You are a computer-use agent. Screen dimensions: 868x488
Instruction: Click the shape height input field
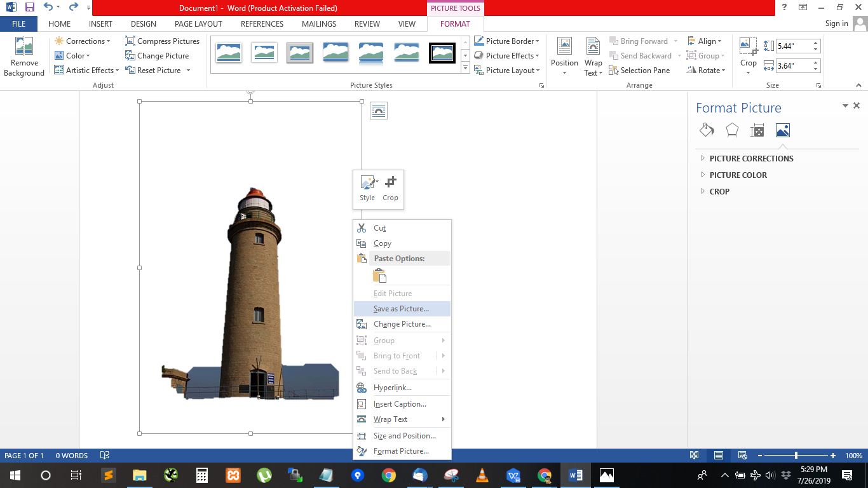(x=793, y=46)
